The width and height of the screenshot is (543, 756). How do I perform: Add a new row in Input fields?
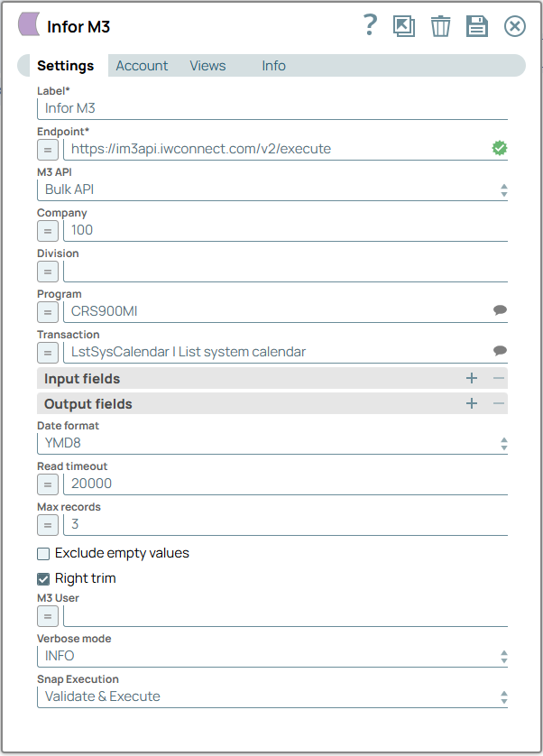[470, 378]
